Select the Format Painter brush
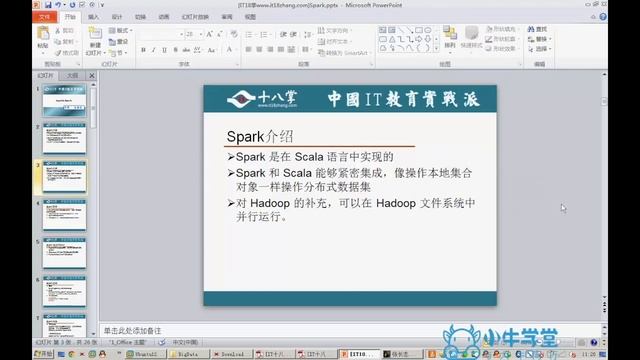 pyautogui.click(x=58, y=53)
